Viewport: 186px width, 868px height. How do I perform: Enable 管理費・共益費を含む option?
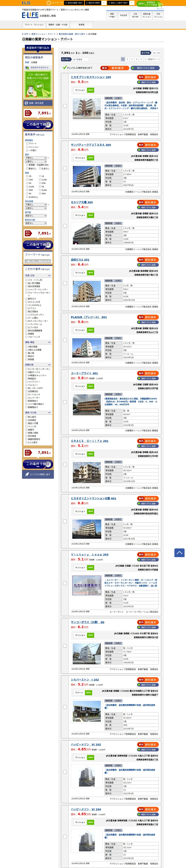tap(27, 165)
